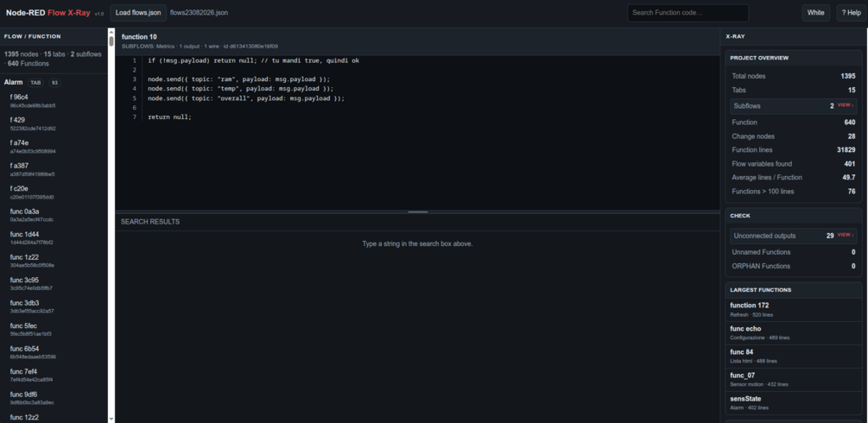Screen dimensions: 868x423
Task: Select function f 96c4 in the list
Action: point(55,101)
